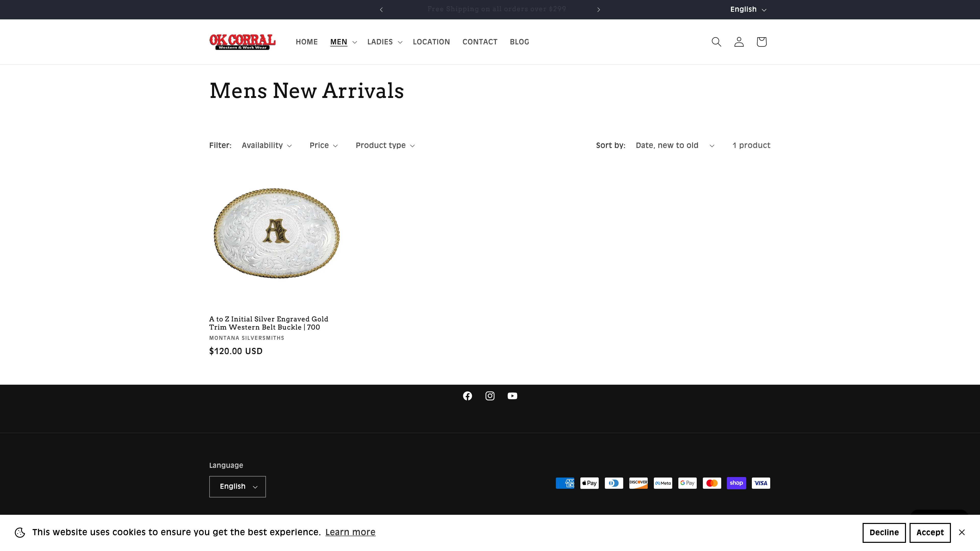Decline the cookie notice

[884, 532]
